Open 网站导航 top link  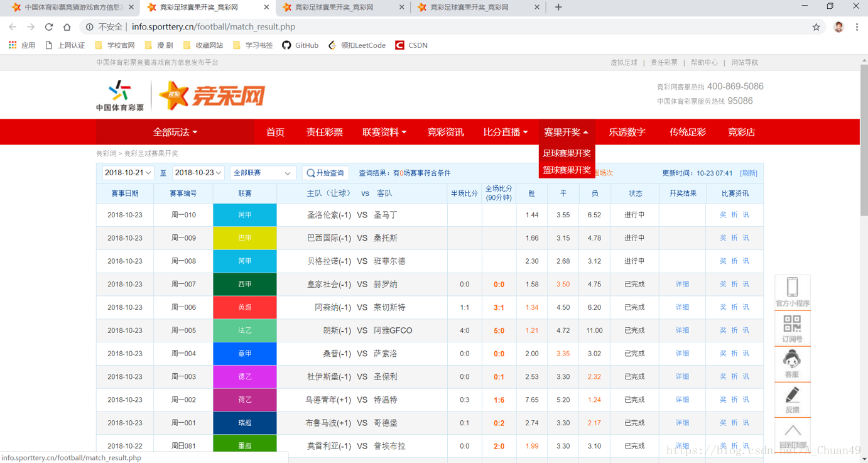pos(744,63)
